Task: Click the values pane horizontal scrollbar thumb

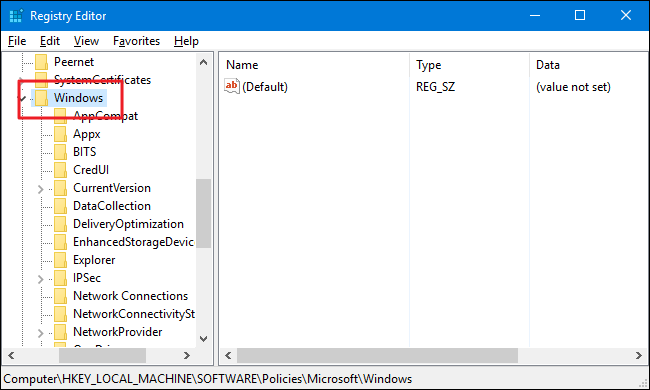Action: pyautogui.click(x=377, y=355)
